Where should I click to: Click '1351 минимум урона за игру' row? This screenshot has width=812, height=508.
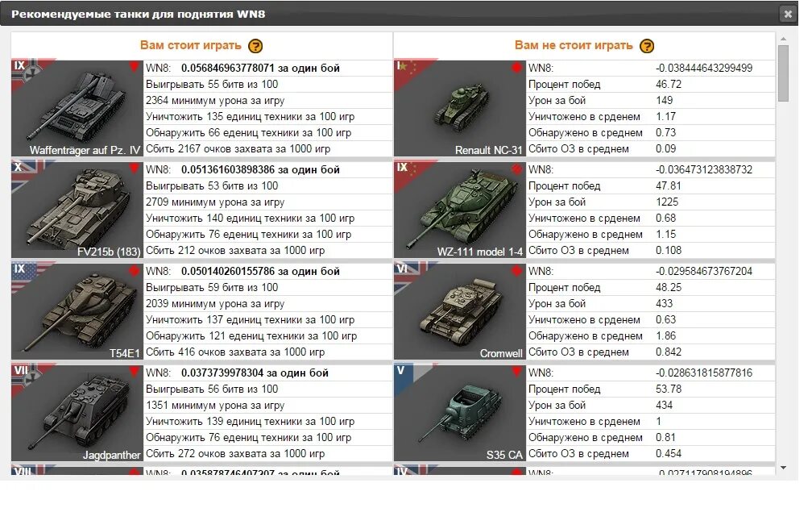tap(267, 406)
